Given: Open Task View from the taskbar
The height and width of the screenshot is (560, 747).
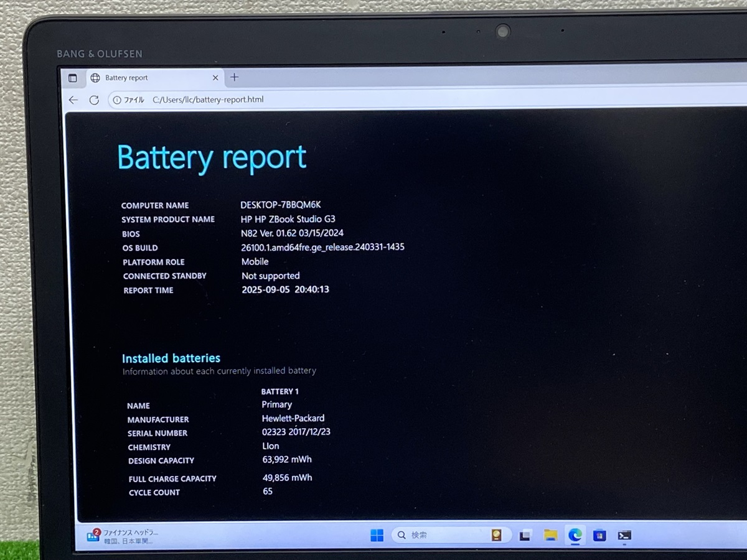Looking at the screenshot, I should pyautogui.click(x=525, y=535).
